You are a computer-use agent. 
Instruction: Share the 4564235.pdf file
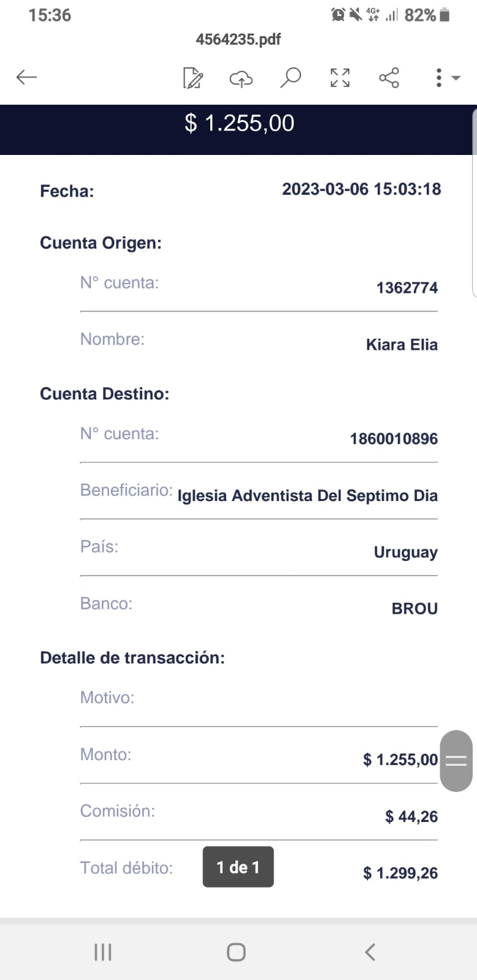point(389,78)
